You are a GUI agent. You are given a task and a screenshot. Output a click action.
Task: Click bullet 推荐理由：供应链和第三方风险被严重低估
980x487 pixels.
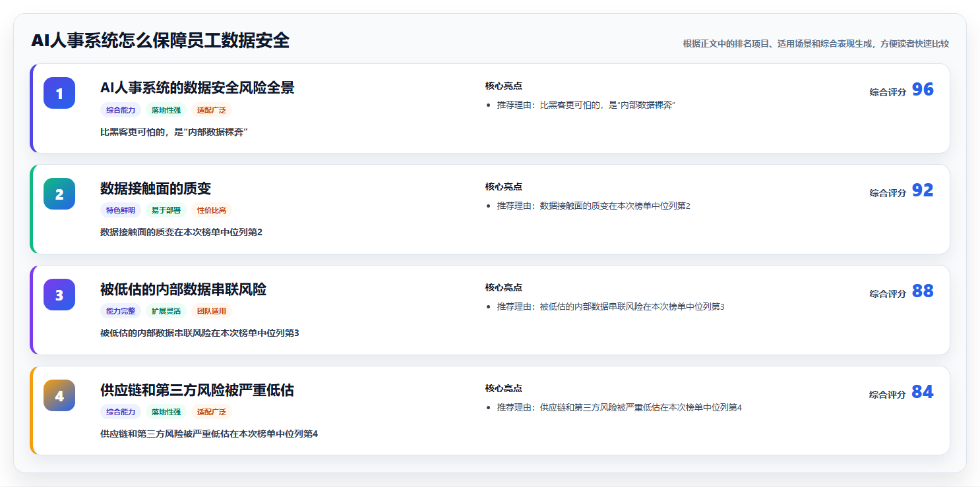[619, 408]
